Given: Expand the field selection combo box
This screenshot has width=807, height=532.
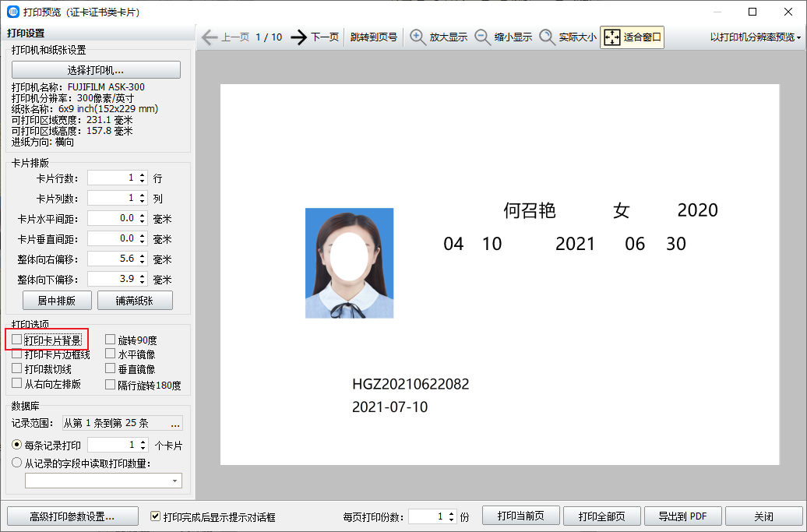Looking at the screenshot, I should coord(174,481).
